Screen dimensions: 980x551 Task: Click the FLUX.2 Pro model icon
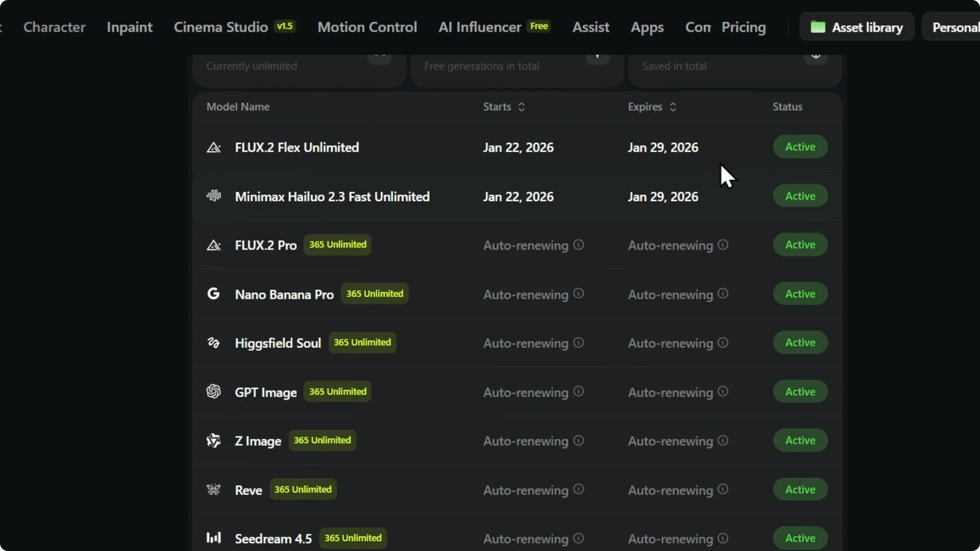[213, 245]
